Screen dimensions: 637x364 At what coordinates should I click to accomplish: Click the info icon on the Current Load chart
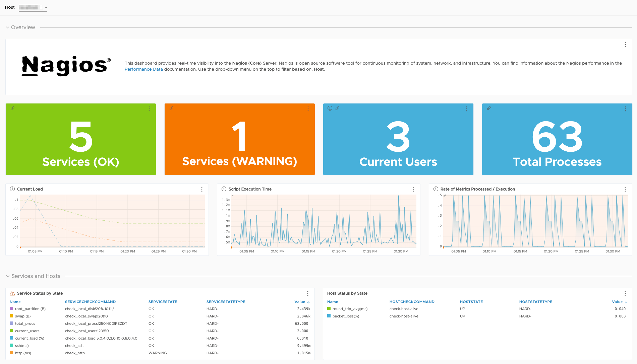coord(12,189)
